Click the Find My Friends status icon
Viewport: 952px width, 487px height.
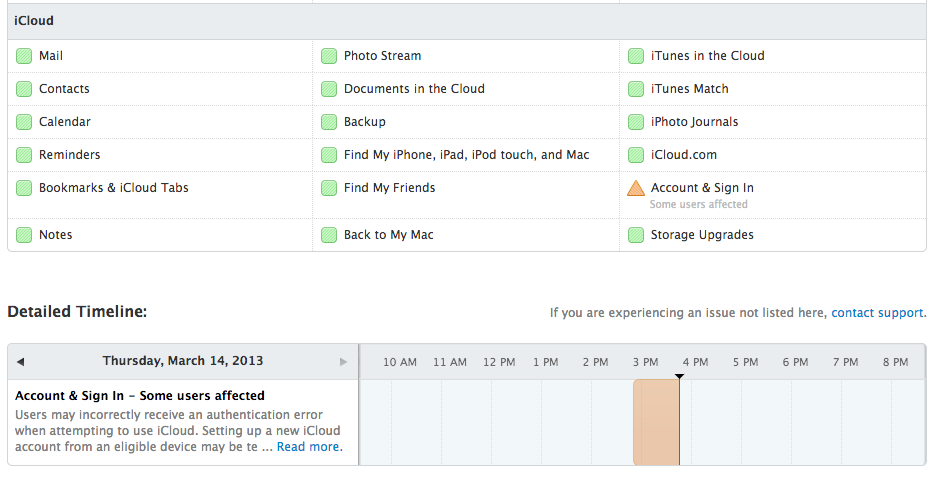[328, 188]
